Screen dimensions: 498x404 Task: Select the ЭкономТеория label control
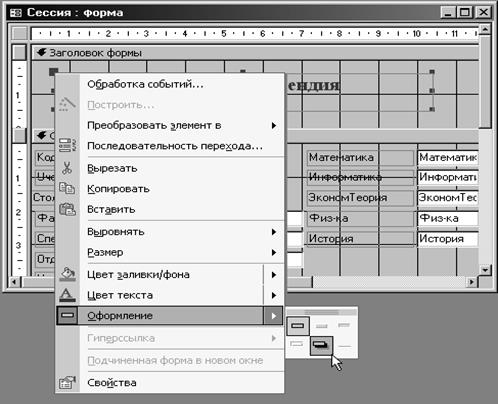pyautogui.click(x=360, y=197)
